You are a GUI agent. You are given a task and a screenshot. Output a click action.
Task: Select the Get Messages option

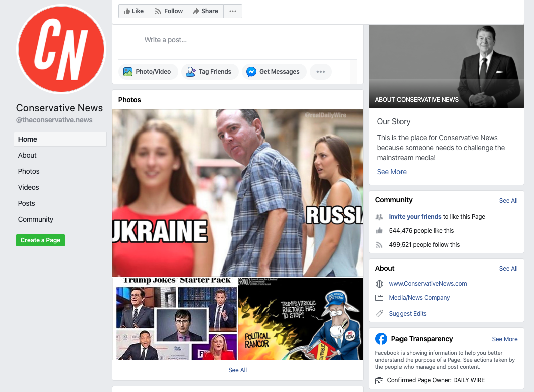click(x=273, y=72)
